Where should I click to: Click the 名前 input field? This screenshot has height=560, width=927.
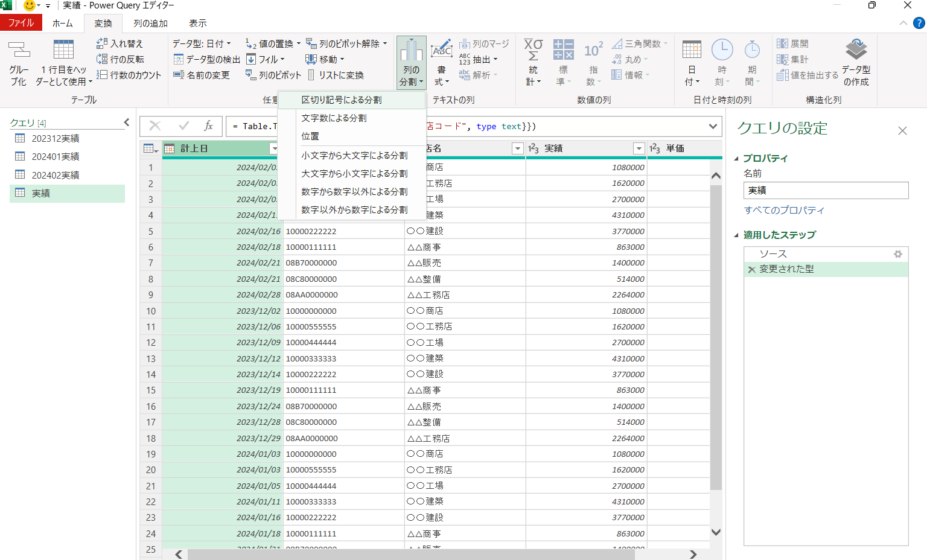826,190
